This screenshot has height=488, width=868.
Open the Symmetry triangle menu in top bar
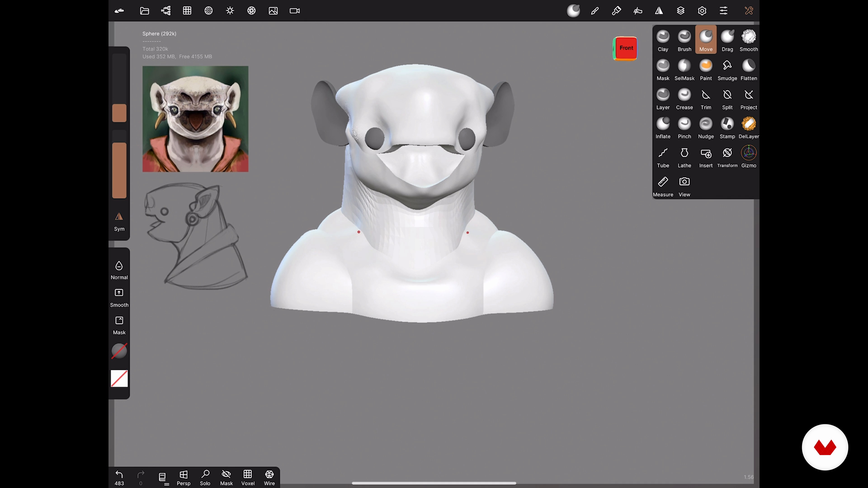coord(659,11)
